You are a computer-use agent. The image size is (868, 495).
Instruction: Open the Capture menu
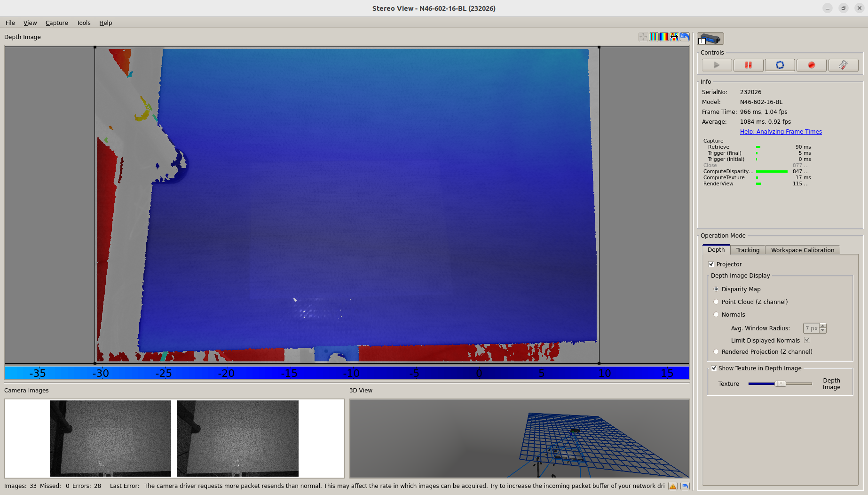click(x=56, y=23)
